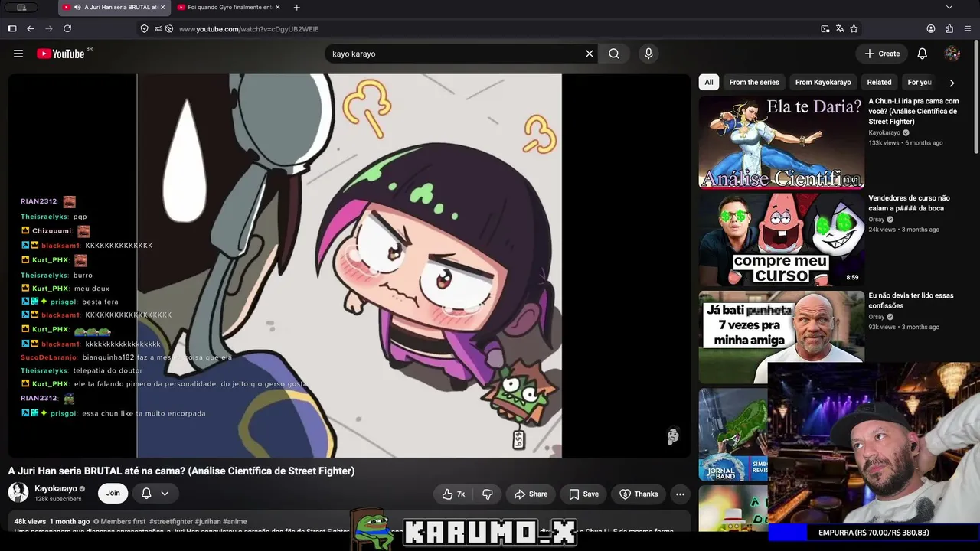The height and width of the screenshot is (551, 980).
Task: Expand the list-all-tabs chevron
Action: click(949, 8)
